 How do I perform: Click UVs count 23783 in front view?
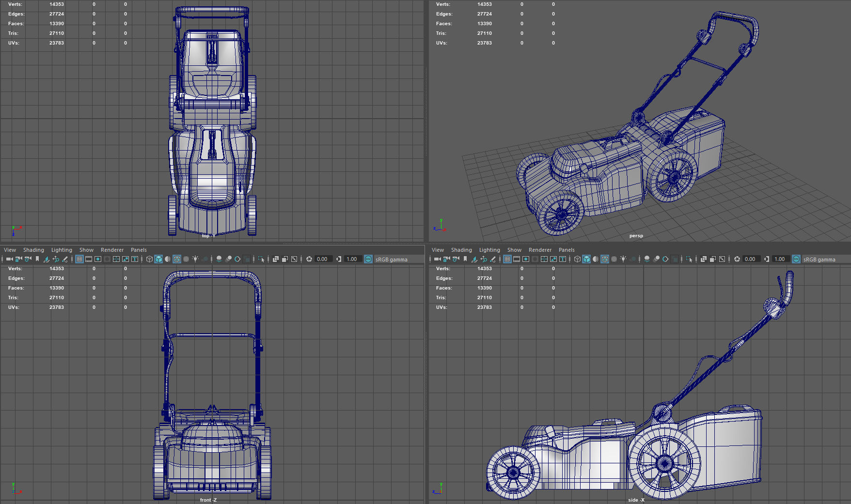click(x=57, y=307)
